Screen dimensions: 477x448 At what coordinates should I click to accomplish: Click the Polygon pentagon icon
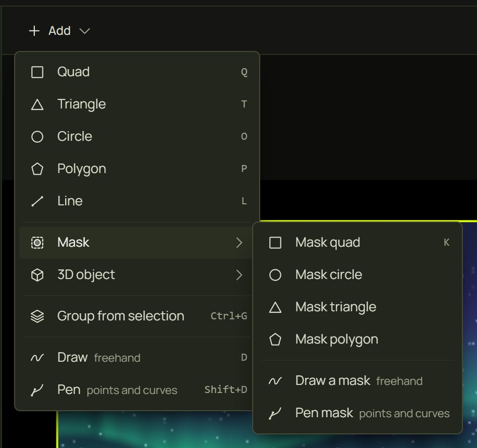tap(37, 169)
